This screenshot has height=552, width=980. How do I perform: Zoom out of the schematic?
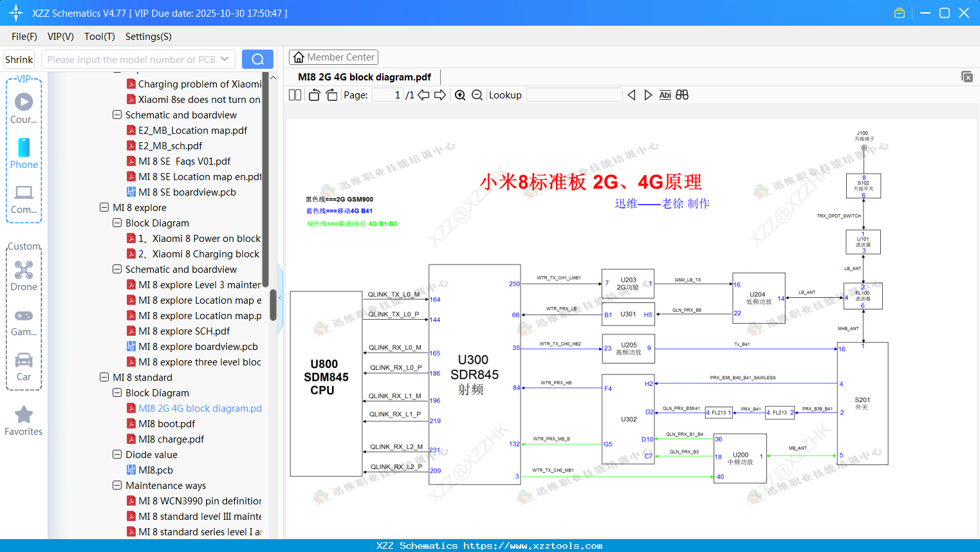click(x=477, y=95)
